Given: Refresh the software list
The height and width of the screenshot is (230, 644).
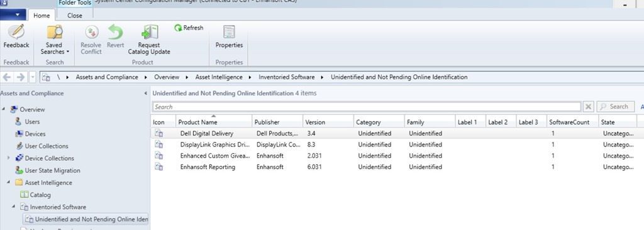Looking at the screenshot, I should coord(189,28).
